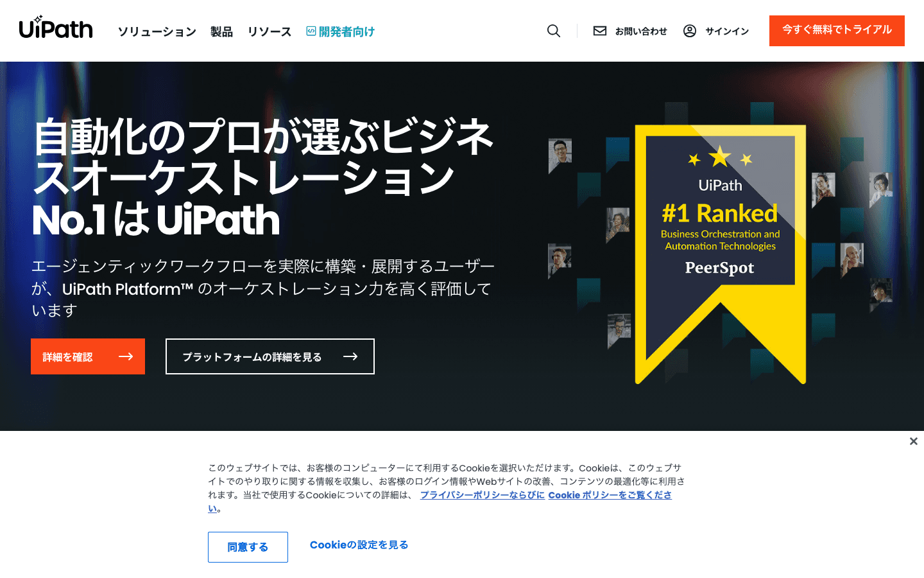Click the code icon beside 開発者向け
The image size is (924, 578).
[311, 31]
